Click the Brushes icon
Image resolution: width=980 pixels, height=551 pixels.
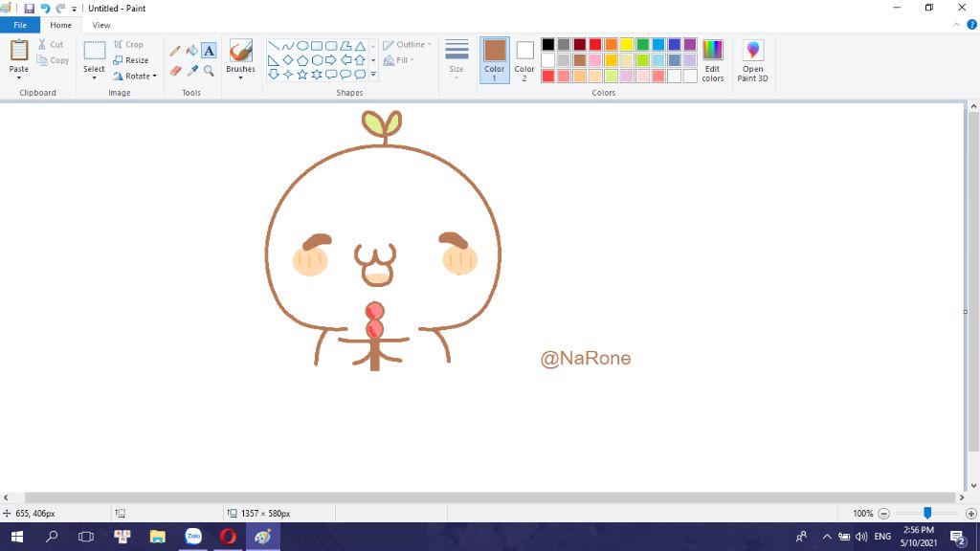(x=240, y=51)
